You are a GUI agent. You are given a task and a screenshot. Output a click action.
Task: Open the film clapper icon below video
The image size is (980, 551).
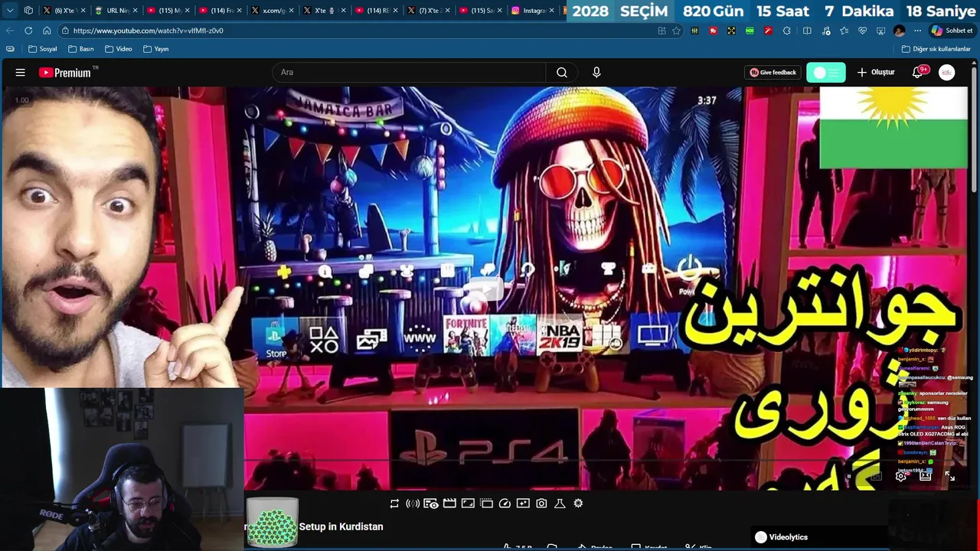[x=449, y=504]
